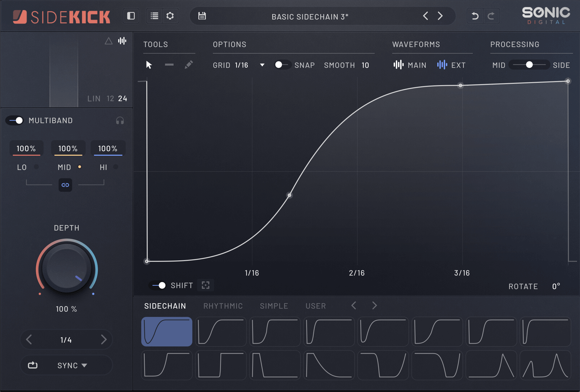Click the band link chain icon
Screen dimensions: 580x392
(x=65, y=185)
